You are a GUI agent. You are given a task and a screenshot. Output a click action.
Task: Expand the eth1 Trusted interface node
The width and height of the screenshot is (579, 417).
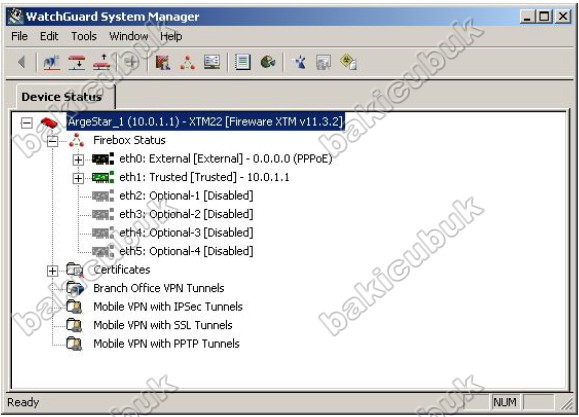(78, 178)
